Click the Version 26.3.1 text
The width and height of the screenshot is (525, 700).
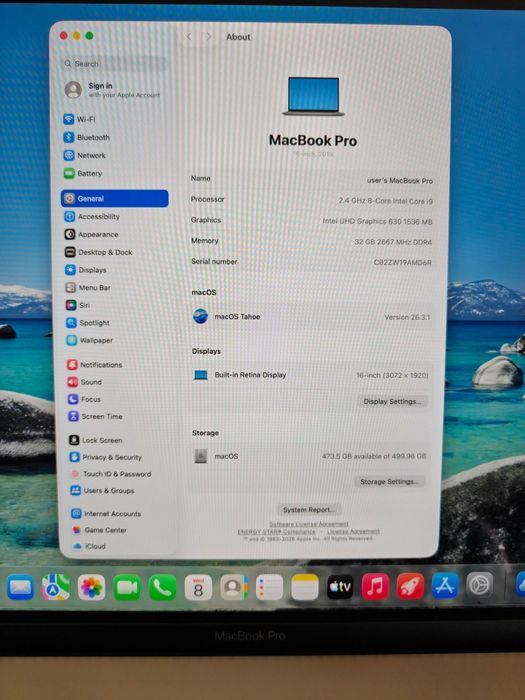coord(407,317)
